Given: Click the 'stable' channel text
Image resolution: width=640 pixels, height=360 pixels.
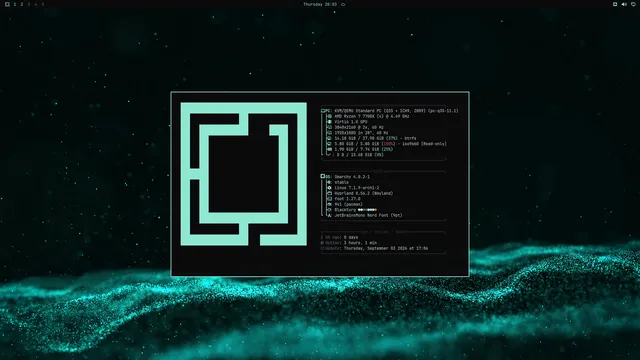Looking at the screenshot, I should point(342,182).
